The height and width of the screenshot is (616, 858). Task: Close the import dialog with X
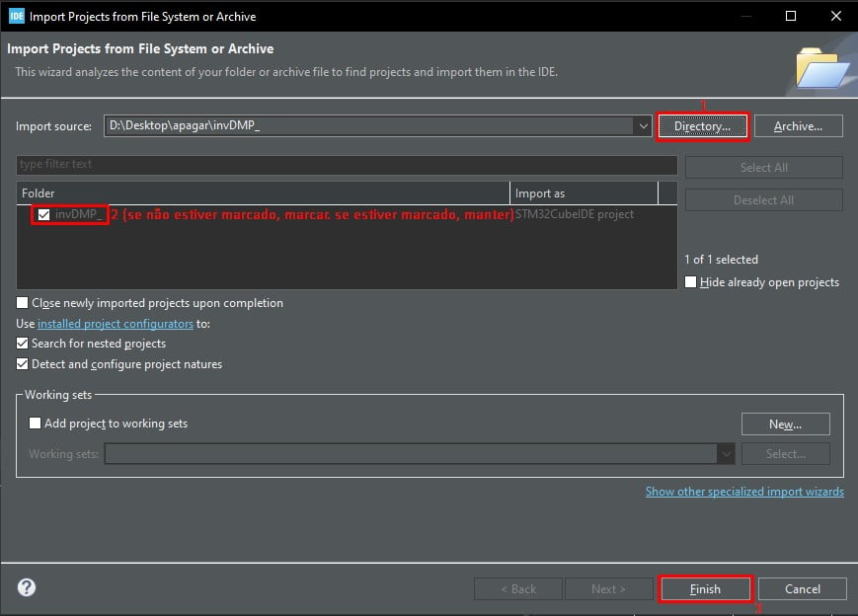coord(836,16)
